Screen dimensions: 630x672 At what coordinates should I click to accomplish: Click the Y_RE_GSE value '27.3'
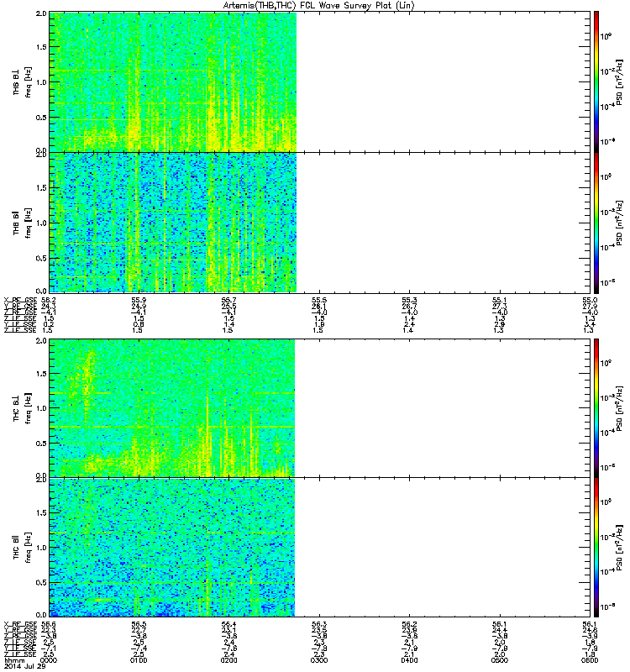(x=499, y=307)
